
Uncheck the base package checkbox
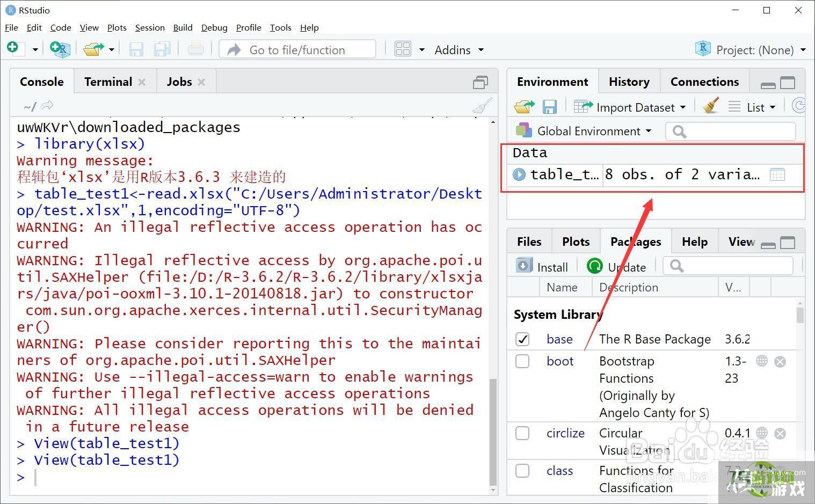click(x=522, y=339)
